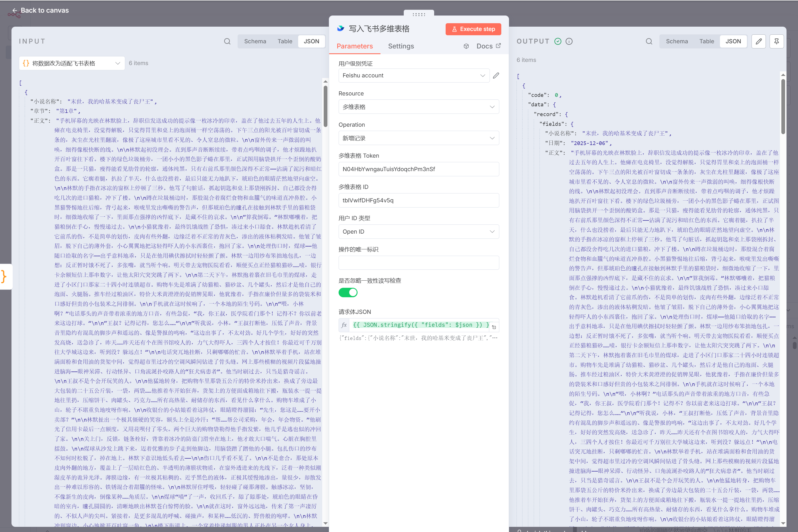Image resolution: width=798 pixels, height=532 pixels.
Task: Pin the output data
Action: point(776,41)
